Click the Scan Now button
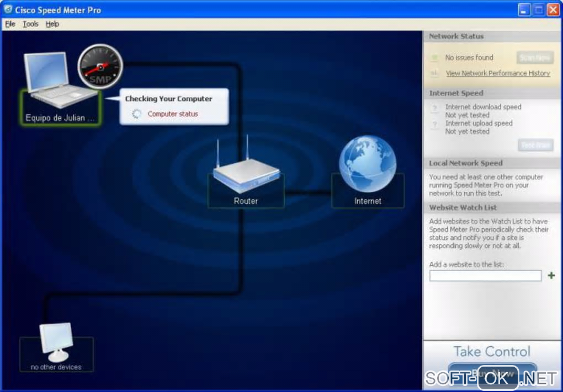563x392 pixels. (x=535, y=57)
